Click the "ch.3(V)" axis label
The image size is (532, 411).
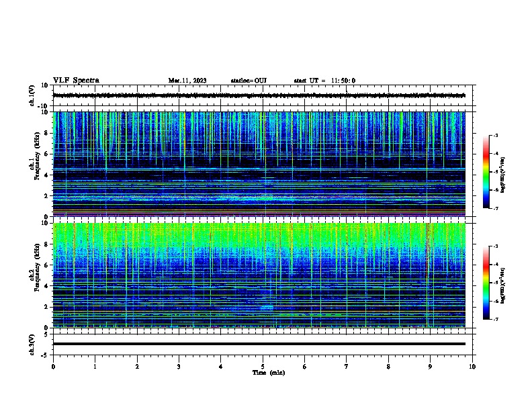(32, 345)
